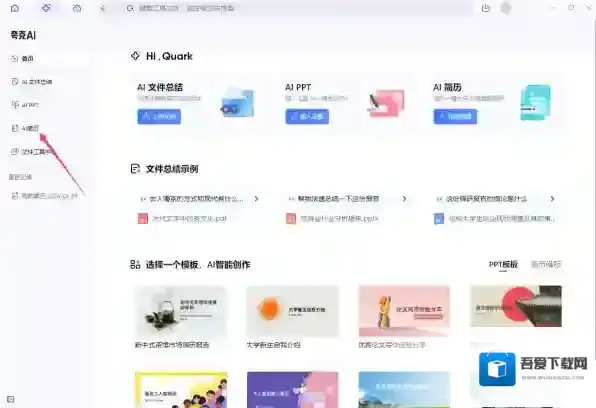Click the upload button under AI 文件总结
The height and width of the screenshot is (408, 596).
[x=159, y=116]
